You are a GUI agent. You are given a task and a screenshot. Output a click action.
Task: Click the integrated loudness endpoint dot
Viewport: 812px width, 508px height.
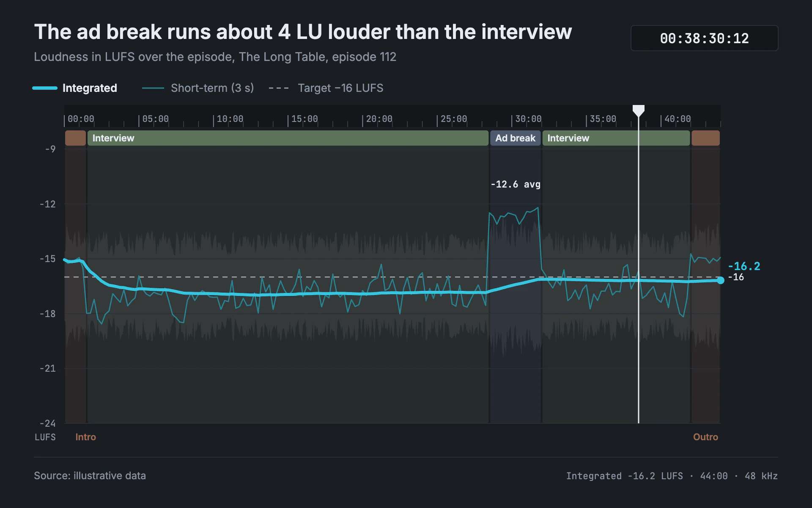point(721,280)
